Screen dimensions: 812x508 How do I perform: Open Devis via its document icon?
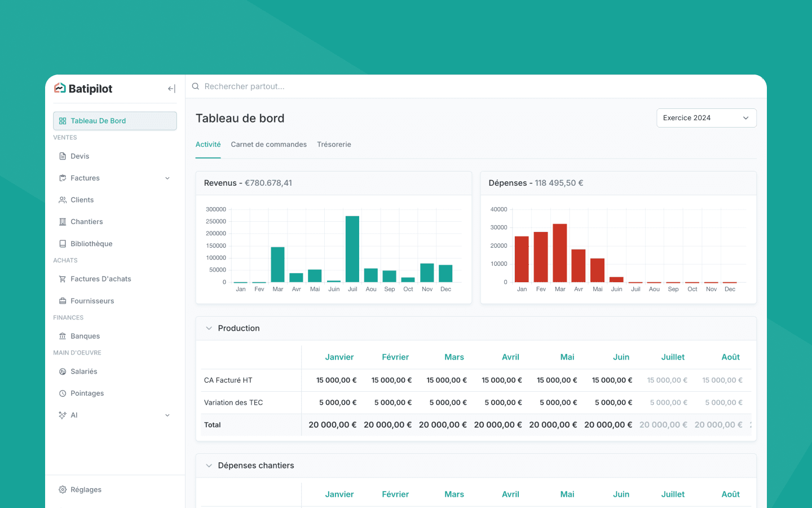pos(63,156)
